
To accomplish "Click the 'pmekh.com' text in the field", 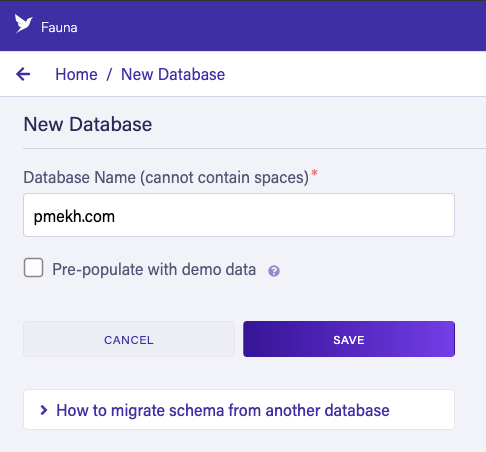I will pyautogui.click(x=74, y=217).
